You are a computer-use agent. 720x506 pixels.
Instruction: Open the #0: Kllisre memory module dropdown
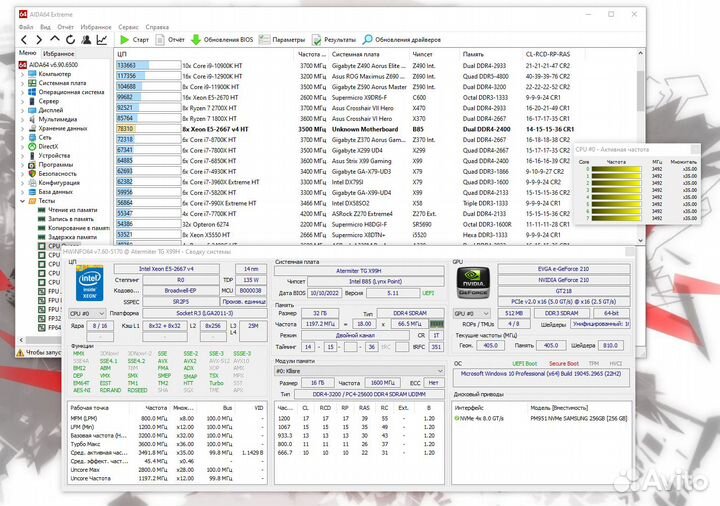pyautogui.click(x=359, y=371)
